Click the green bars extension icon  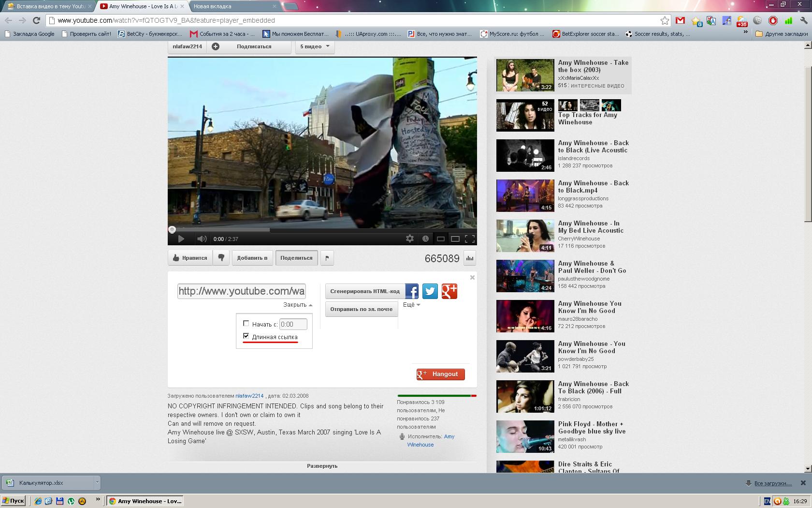(788, 20)
